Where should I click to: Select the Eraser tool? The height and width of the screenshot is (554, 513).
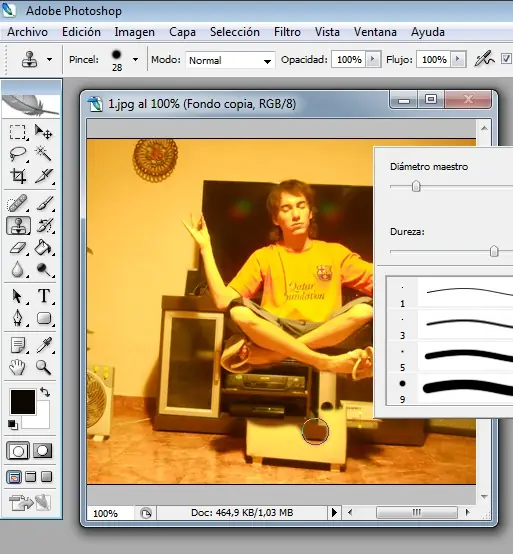click(18, 248)
